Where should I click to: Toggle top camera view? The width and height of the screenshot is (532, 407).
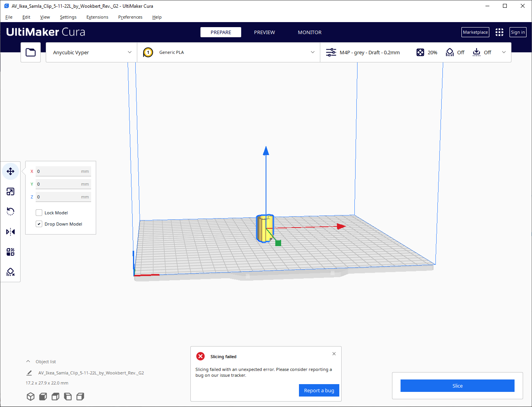click(x=55, y=397)
